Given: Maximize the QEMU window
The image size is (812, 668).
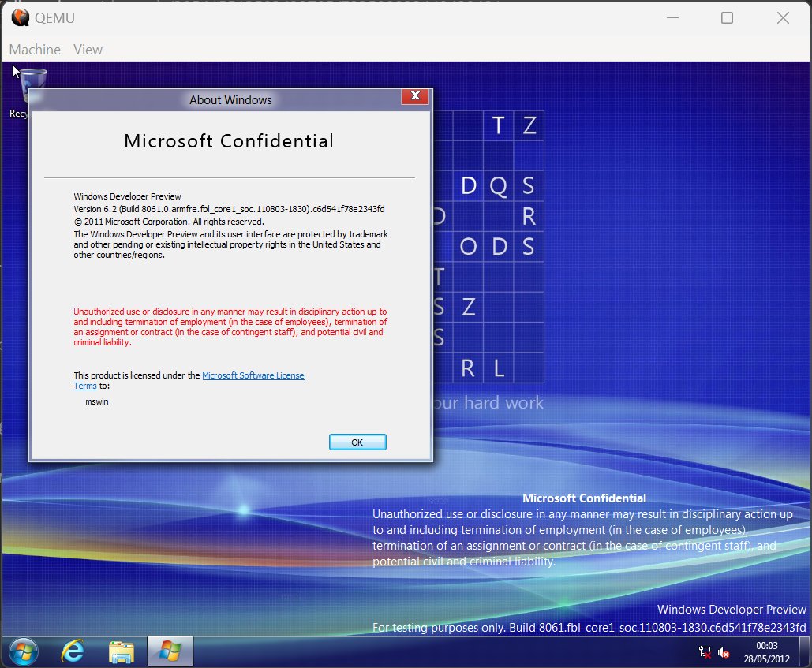Looking at the screenshot, I should 727,17.
